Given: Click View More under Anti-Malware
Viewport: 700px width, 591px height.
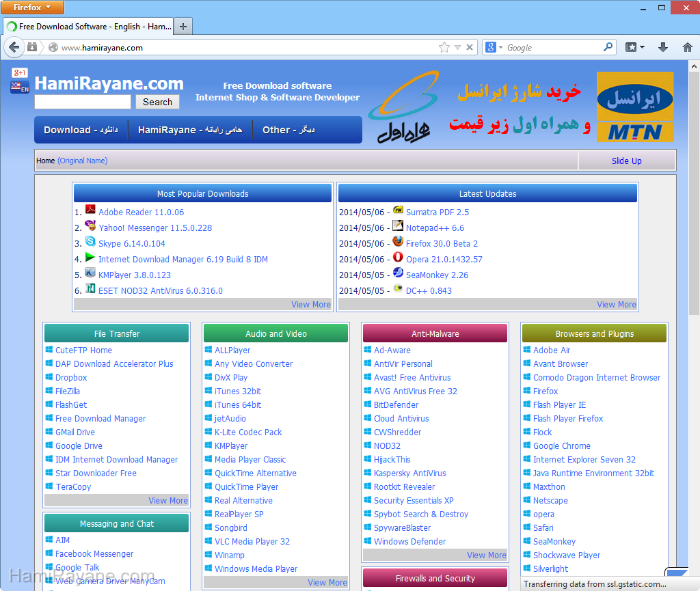Looking at the screenshot, I should [x=487, y=555].
